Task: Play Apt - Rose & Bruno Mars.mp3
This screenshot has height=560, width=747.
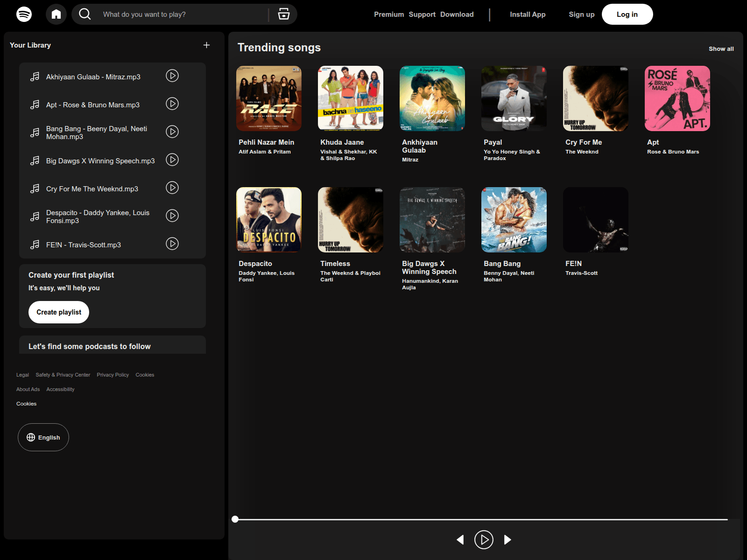Action: 172,104
